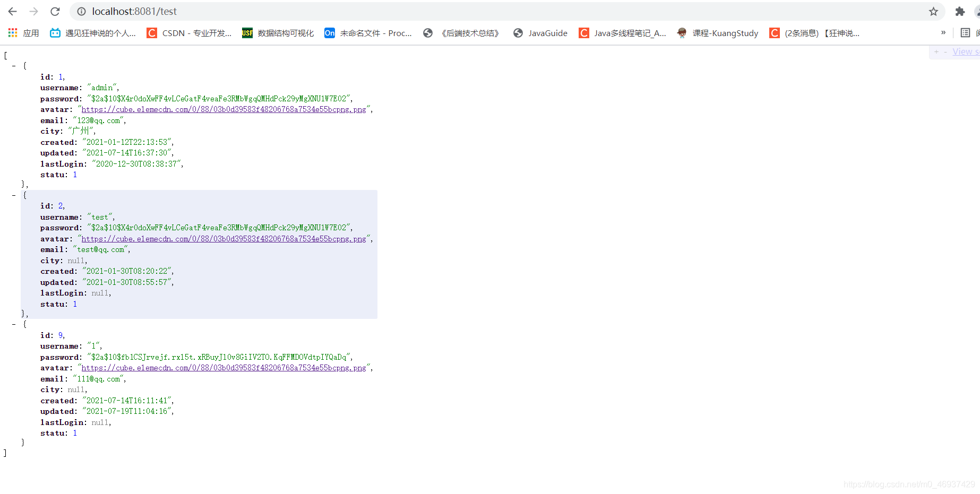Open the 课程-KuangStudy bookmark
980x494 pixels.
point(718,33)
